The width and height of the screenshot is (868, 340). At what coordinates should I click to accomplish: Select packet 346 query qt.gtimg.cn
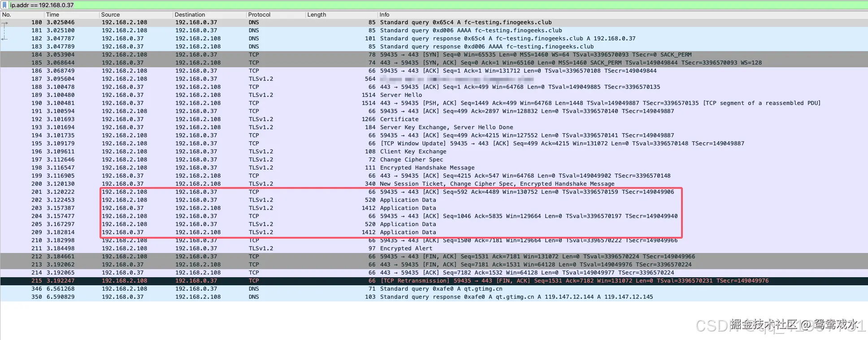[434, 289]
